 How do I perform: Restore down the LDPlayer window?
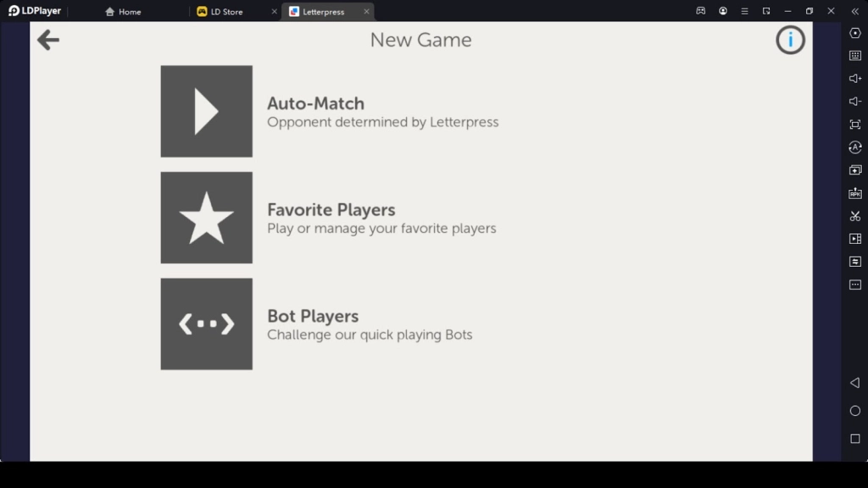point(810,11)
